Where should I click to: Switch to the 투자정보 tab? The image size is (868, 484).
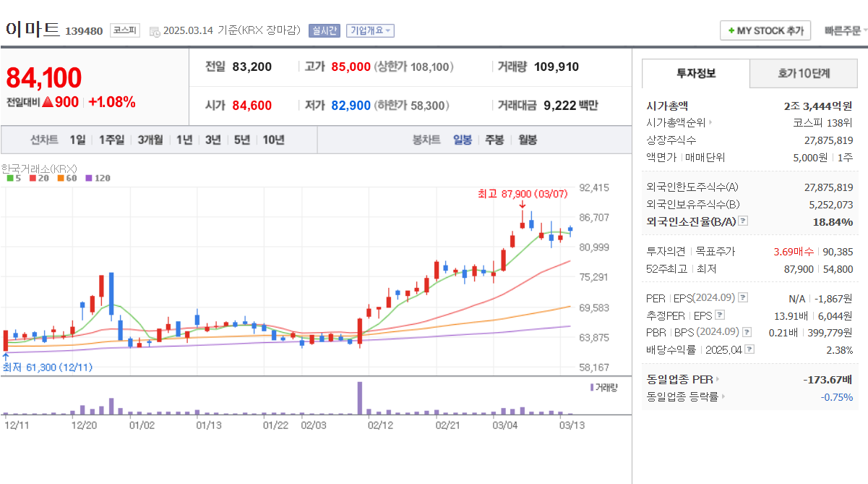[696, 73]
